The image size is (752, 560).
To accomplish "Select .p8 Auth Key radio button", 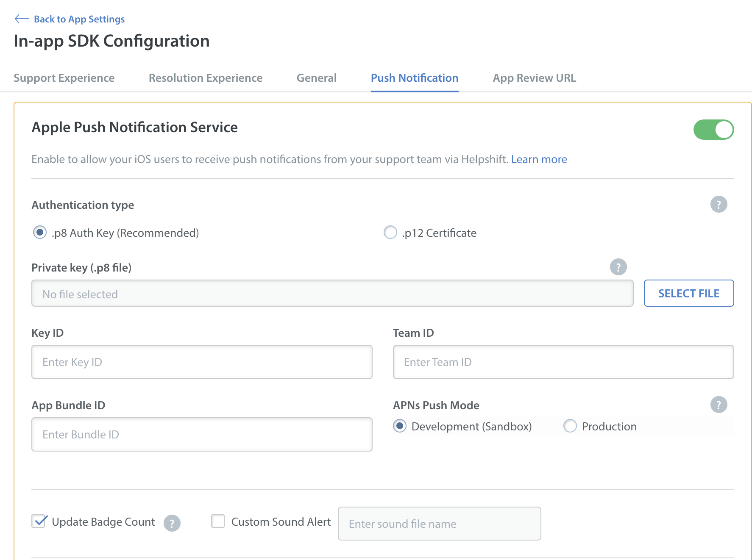I will pos(40,233).
